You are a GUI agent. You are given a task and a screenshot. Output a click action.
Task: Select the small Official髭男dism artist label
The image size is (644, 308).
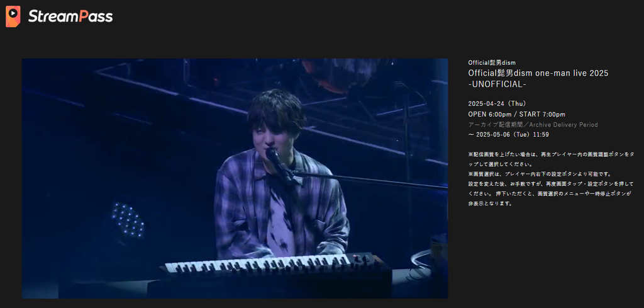tap(492, 62)
